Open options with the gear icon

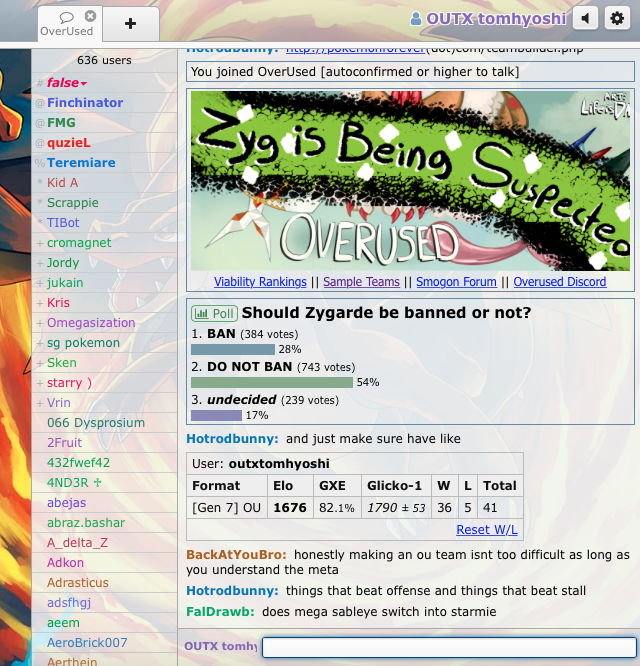pyautogui.click(x=617, y=18)
